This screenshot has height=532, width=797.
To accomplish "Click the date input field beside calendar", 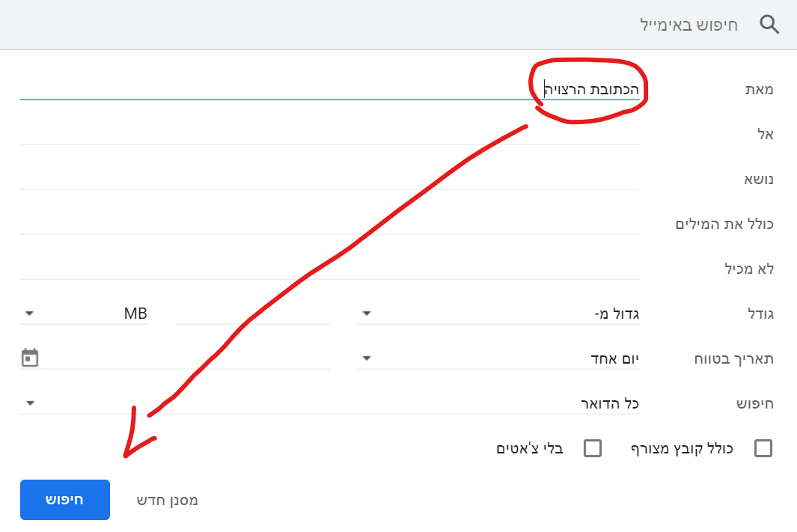I will [x=187, y=358].
